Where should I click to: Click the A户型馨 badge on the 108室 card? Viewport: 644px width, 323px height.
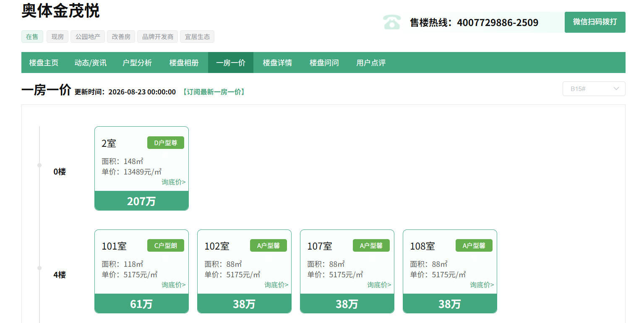click(474, 245)
